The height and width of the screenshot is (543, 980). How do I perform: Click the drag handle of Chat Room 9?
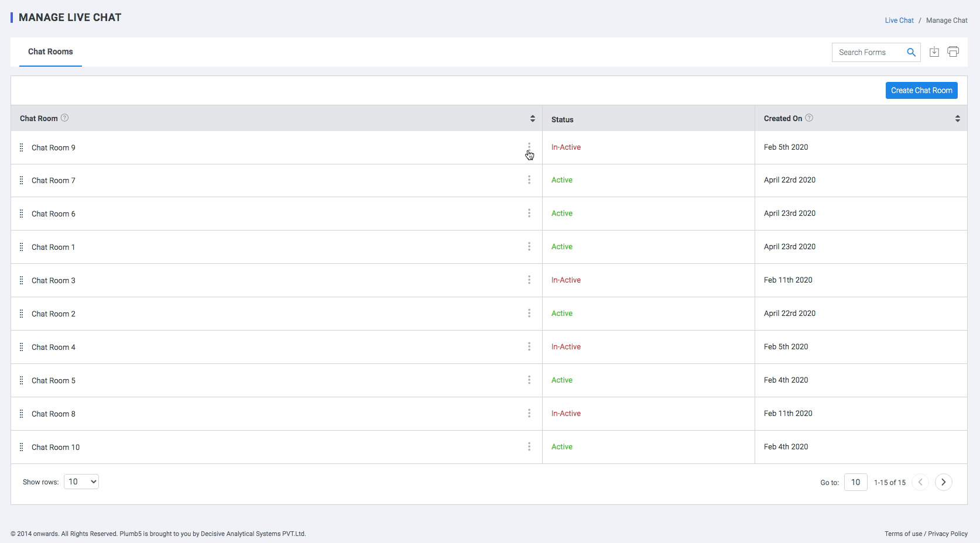pos(22,147)
